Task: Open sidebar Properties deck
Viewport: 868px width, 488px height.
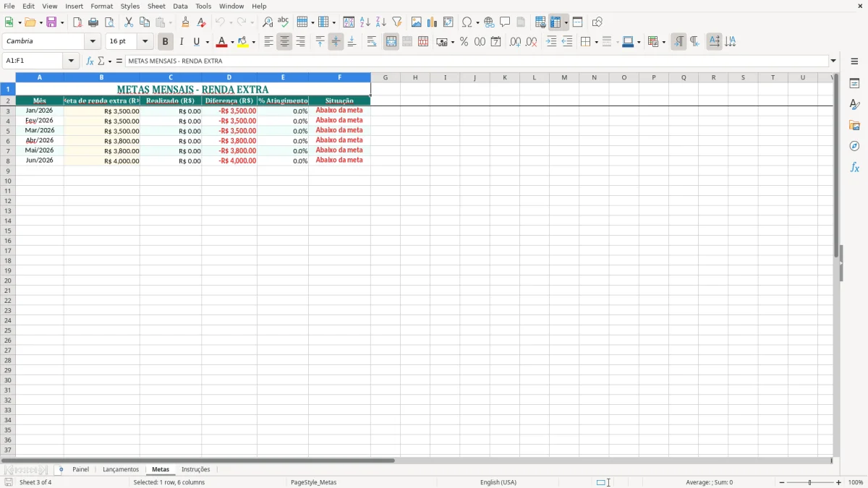Action: point(854,83)
